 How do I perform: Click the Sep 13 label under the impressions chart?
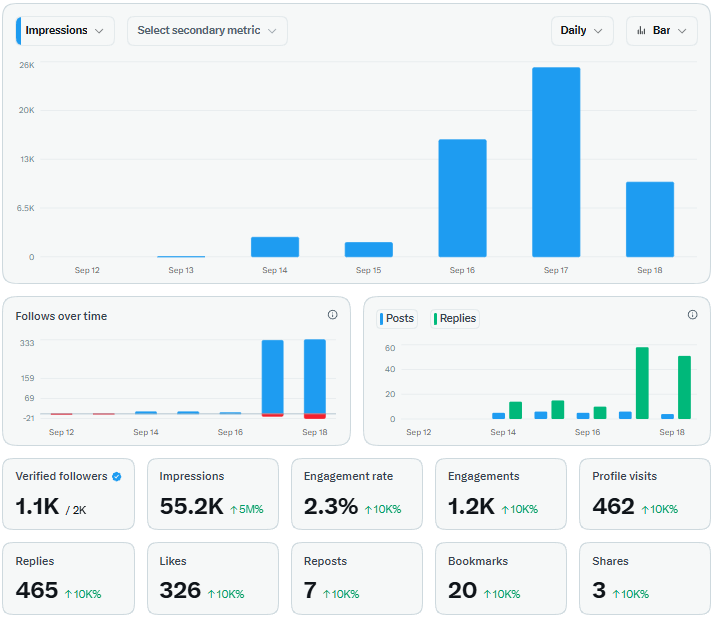tap(181, 270)
